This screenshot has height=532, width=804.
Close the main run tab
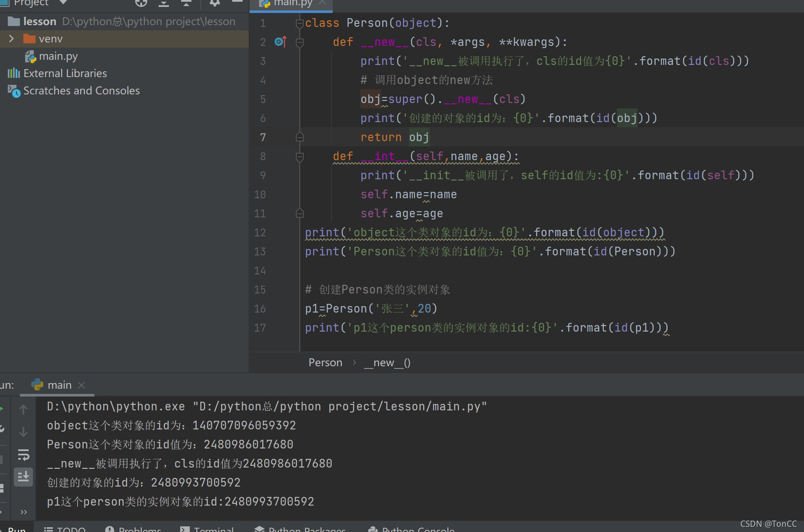[81, 385]
